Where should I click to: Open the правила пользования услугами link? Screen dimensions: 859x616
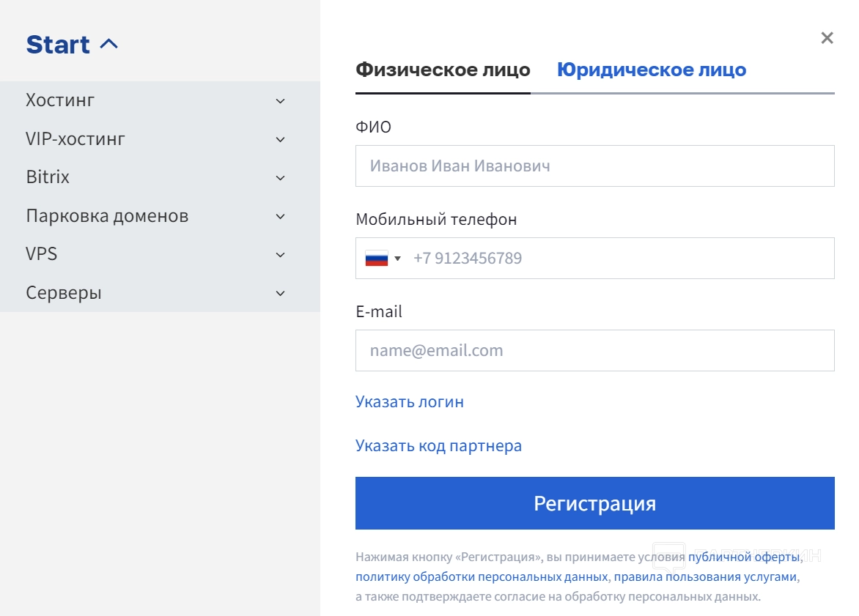(705, 576)
